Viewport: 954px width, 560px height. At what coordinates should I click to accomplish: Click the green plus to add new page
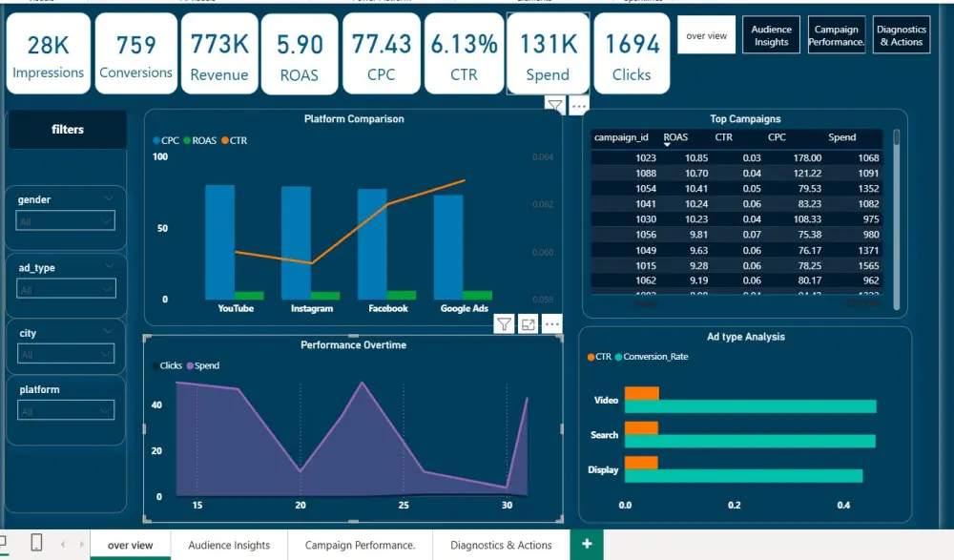tap(586, 544)
